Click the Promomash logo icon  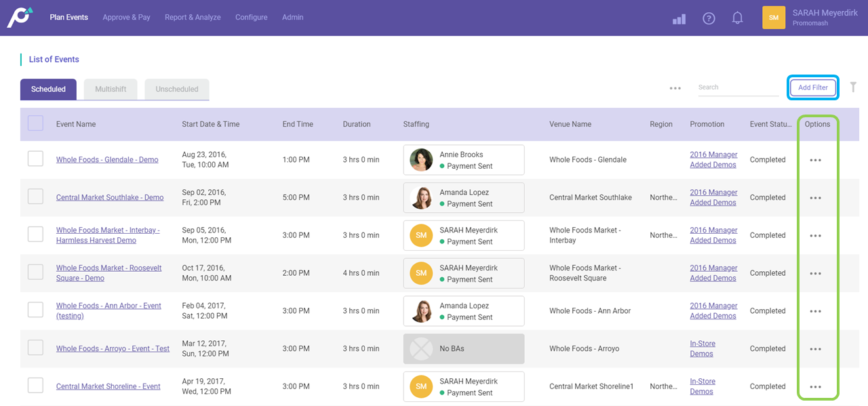point(20,18)
